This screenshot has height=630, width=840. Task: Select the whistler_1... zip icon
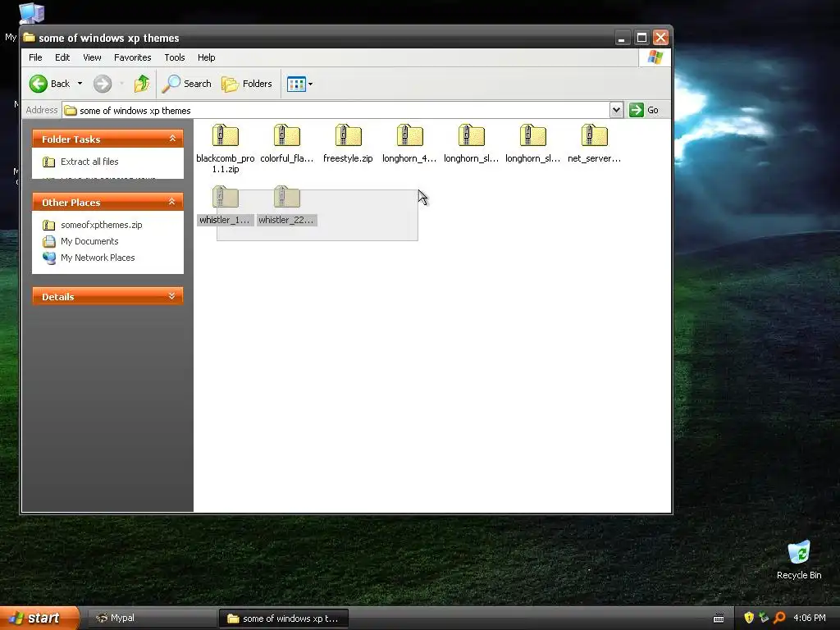tap(225, 197)
